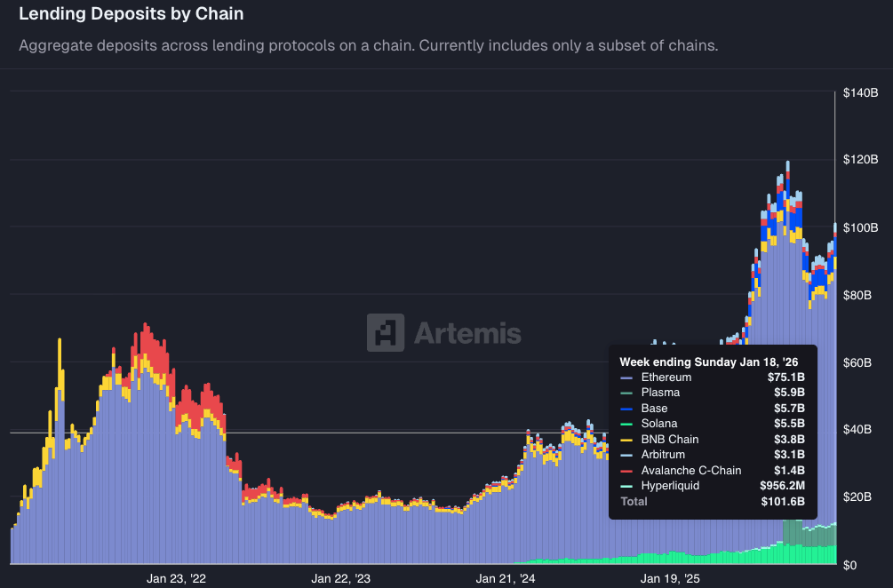Click the $3.1B Arbitrum value
Screen dimensions: 893x588
click(789, 455)
